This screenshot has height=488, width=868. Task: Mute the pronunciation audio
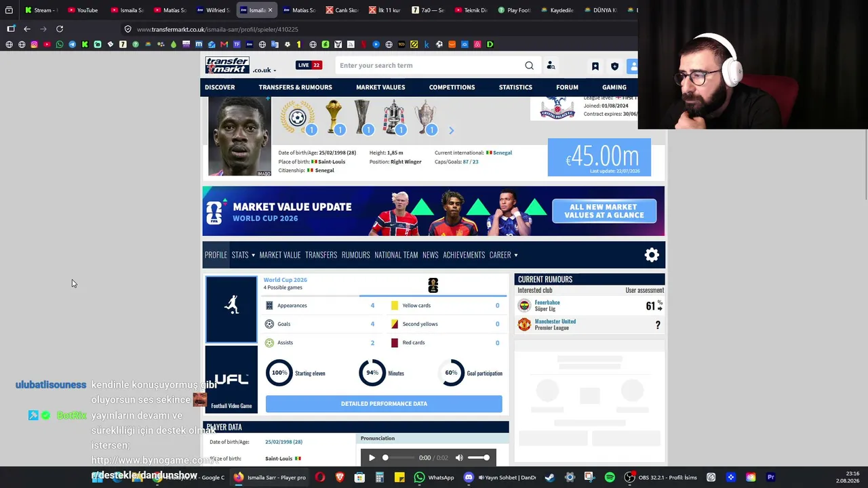click(459, 458)
